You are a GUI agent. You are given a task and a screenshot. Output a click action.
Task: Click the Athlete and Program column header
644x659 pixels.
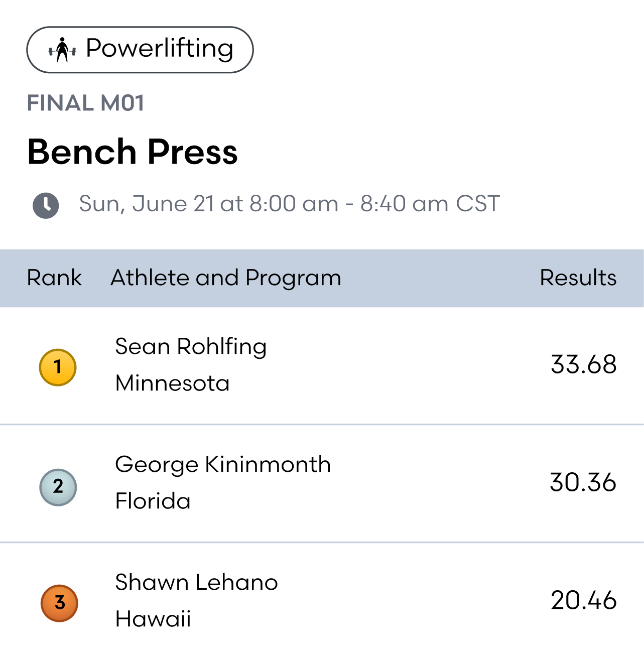[225, 278]
